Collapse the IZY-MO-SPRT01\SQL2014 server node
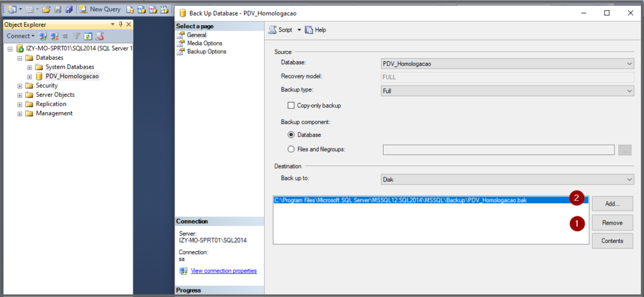The height and width of the screenshot is (297, 644). tap(10, 48)
